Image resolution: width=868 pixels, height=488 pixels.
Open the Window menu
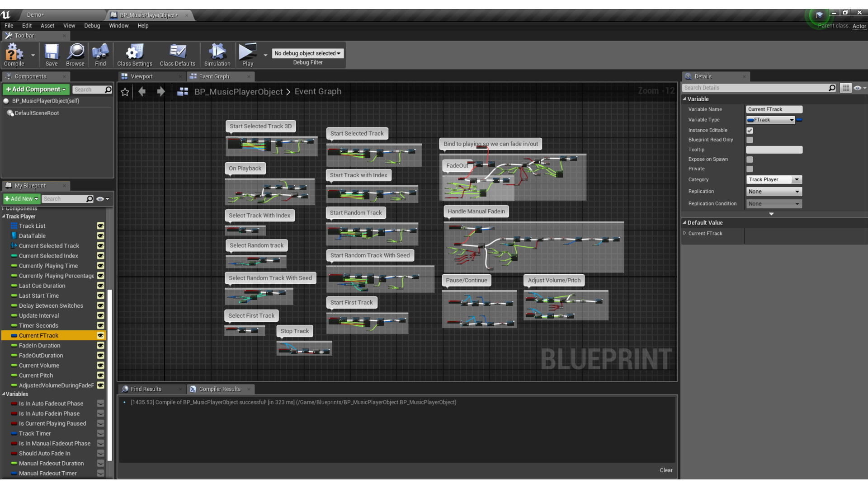click(118, 26)
